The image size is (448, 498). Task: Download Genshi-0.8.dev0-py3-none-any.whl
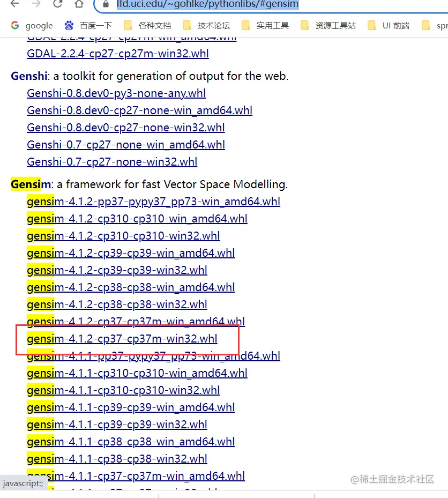tap(116, 93)
